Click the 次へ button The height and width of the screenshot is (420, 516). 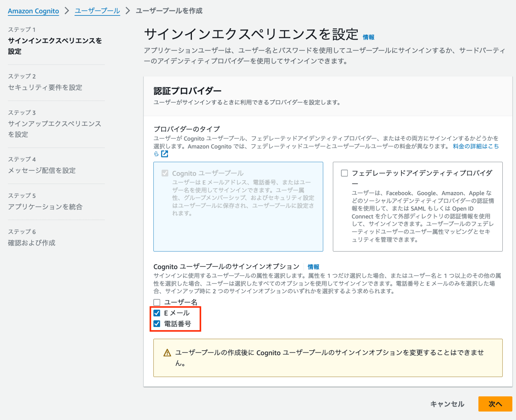(x=495, y=404)
